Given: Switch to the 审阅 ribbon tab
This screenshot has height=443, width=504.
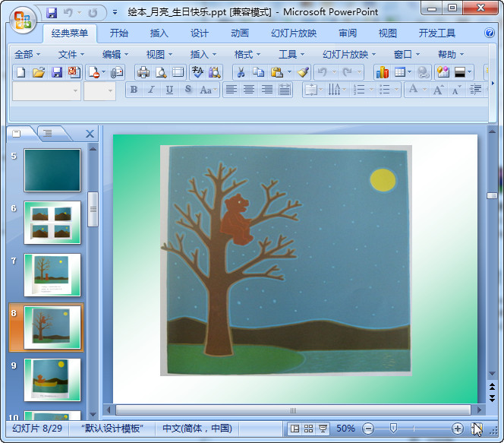Looking at the screenshot, I should point(348,33).
